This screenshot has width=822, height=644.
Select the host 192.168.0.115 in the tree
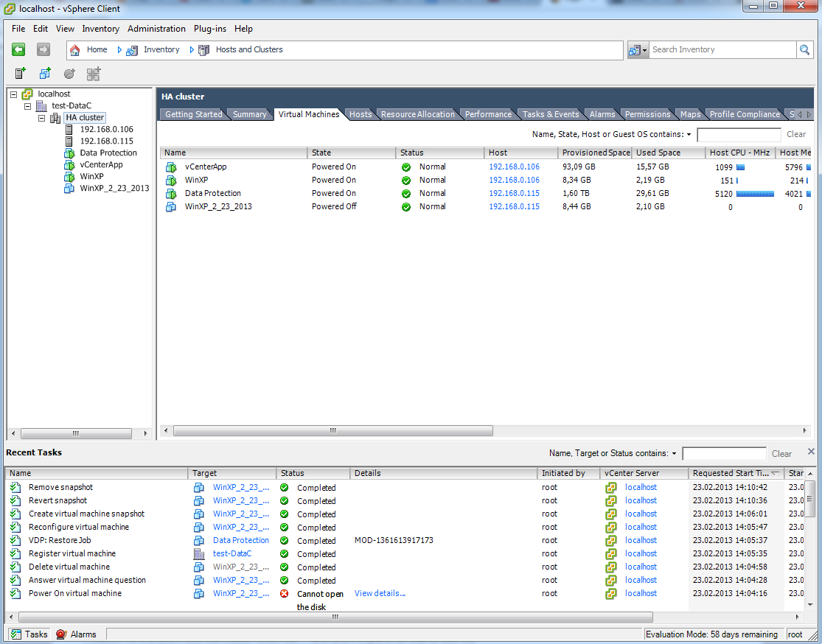coord(106,141)
